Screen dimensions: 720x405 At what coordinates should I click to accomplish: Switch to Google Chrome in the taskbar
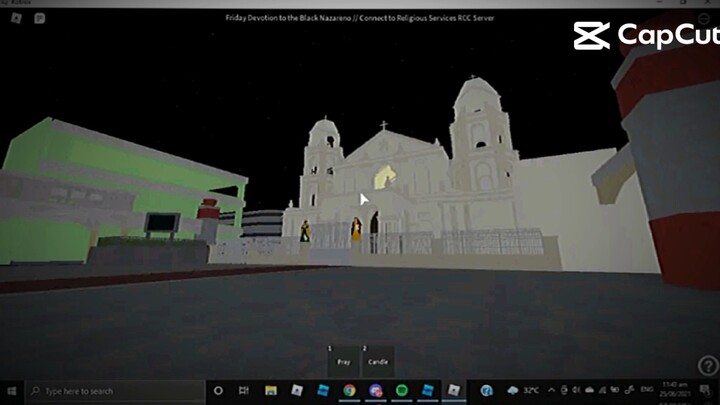pyautogui.click(x=349, y=391)
